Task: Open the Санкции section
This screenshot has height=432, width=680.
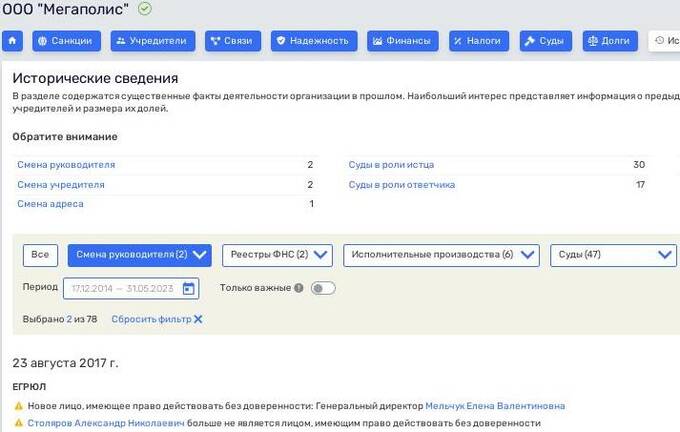Action: 67,41
